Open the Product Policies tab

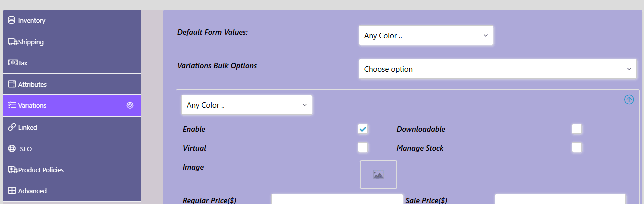72,170
